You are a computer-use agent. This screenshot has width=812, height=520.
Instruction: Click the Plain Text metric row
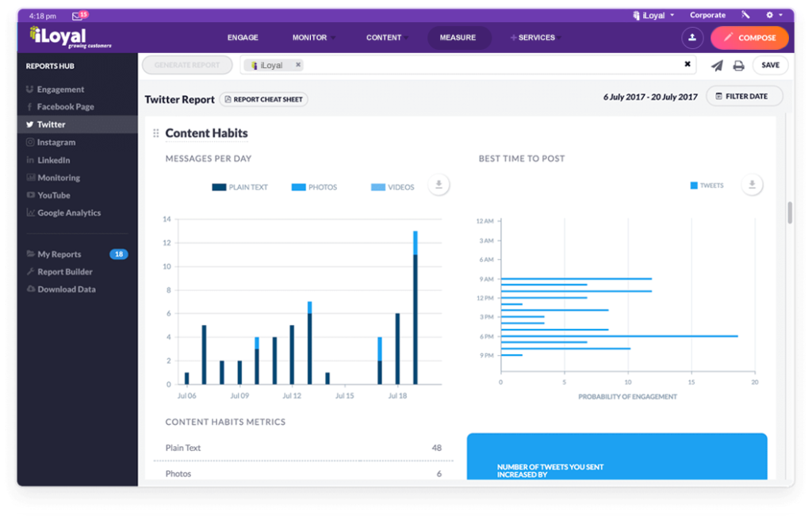[304, 448]
